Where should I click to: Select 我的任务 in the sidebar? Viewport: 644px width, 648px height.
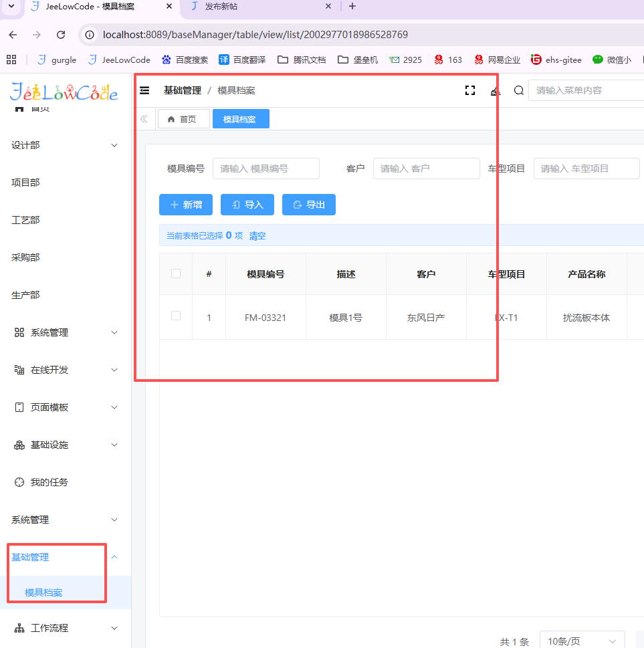[49, 482]
